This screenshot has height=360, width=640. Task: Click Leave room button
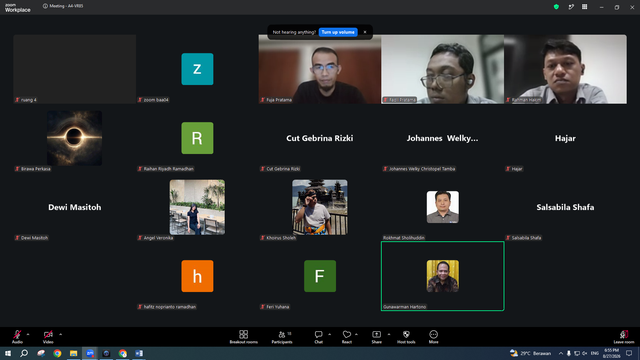(624, 337)
